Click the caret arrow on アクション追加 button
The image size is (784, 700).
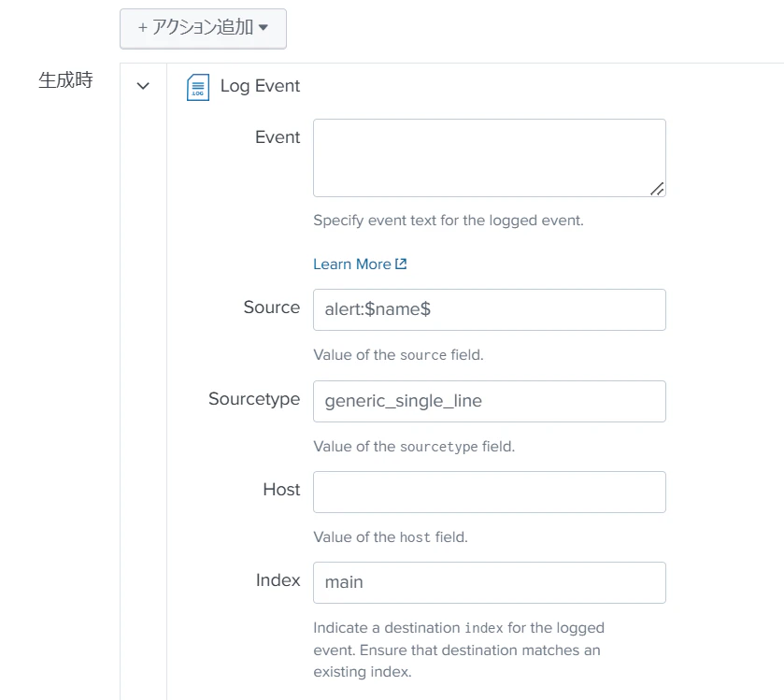pos(264,27)
